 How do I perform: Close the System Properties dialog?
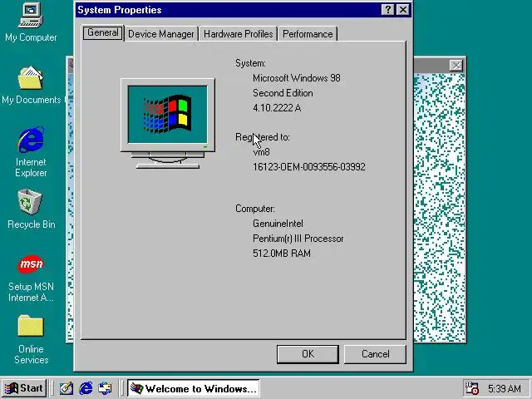(402, 9)
